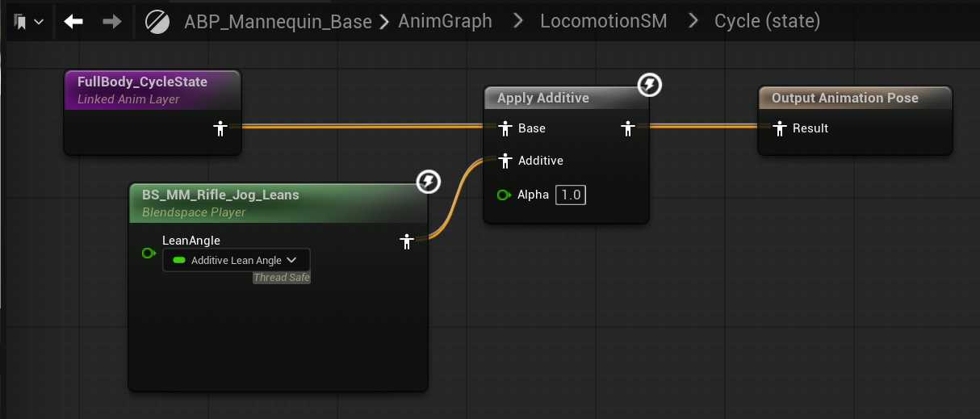Select the FullBody_CycleState node title
The image size is (980, 419).
(x=142, y=82)
